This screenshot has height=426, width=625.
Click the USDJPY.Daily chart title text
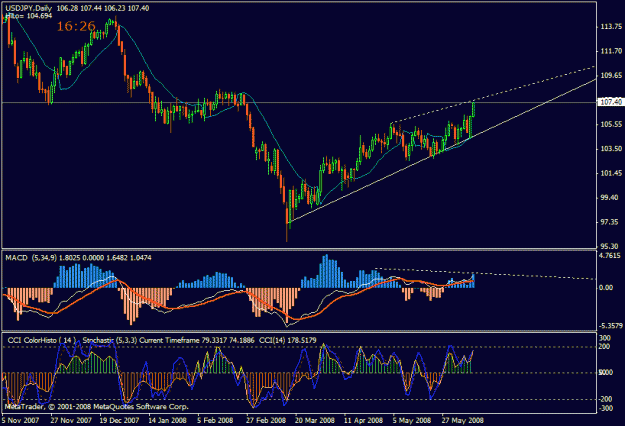point(29,8)
